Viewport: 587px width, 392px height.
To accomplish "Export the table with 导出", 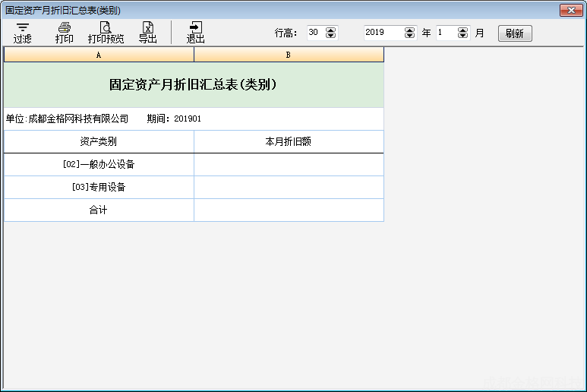I will (148, 33).
